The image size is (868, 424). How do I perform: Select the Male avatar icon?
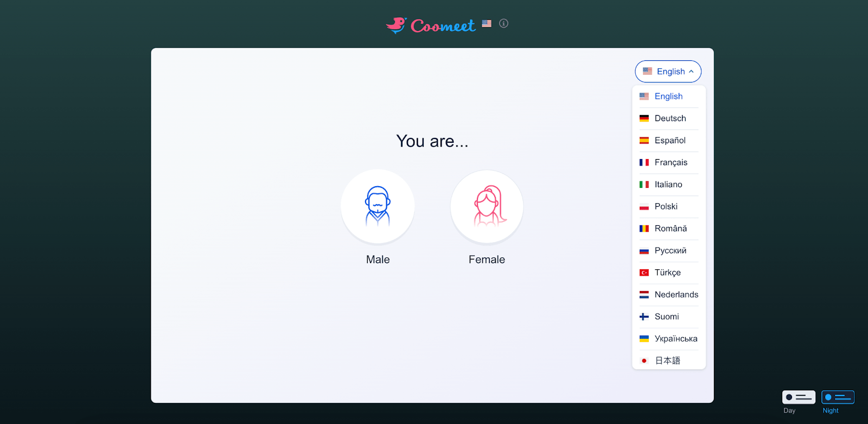click(378, 206)
